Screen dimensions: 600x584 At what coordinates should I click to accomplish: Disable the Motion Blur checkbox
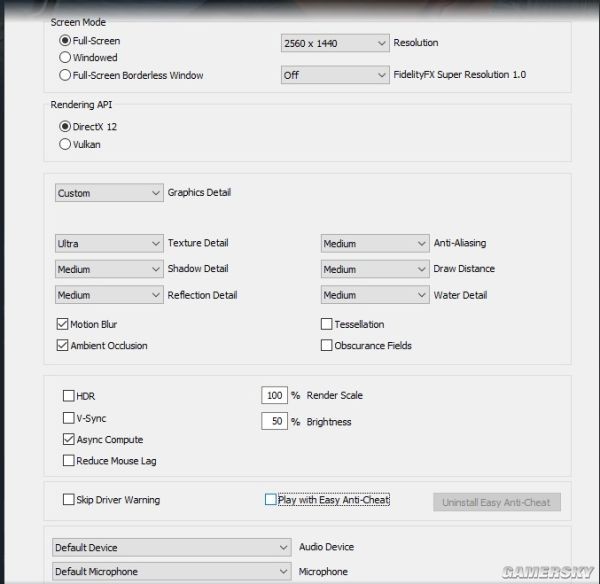tap(62, 324)
